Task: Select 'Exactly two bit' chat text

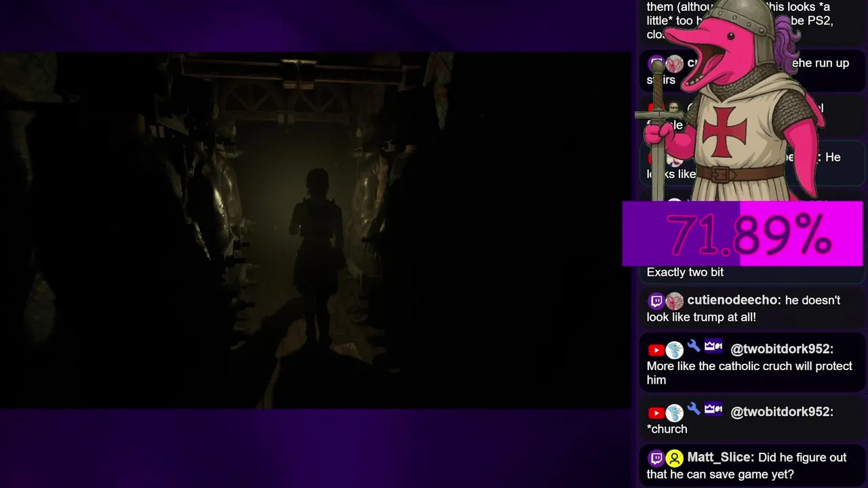Action: tap(685, 272)
